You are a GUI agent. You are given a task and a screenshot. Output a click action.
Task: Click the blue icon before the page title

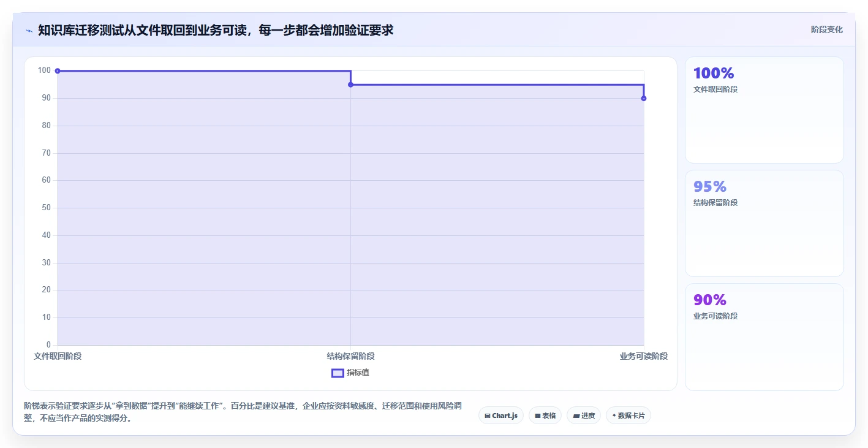click(x=29, y=31)
